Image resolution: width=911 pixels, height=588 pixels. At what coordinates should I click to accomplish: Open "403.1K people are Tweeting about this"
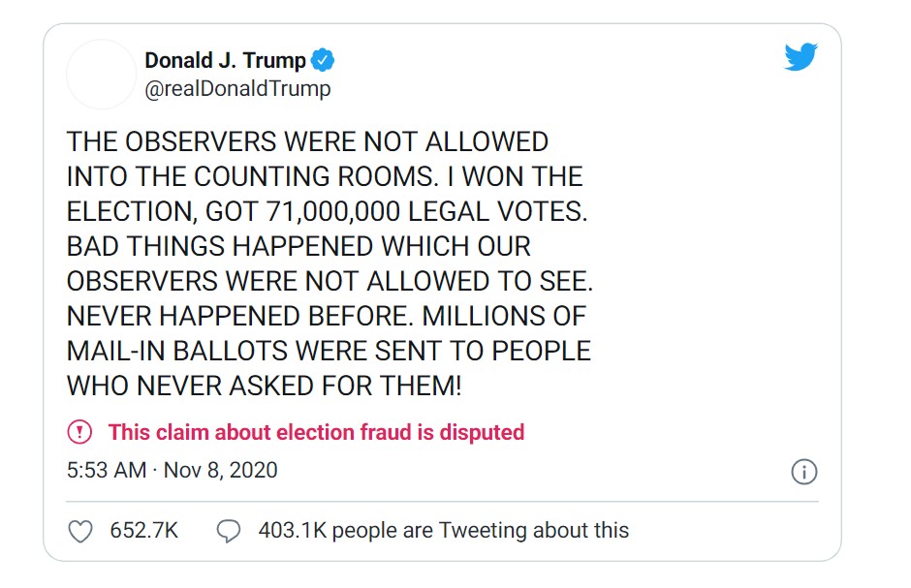pos(443,531)
